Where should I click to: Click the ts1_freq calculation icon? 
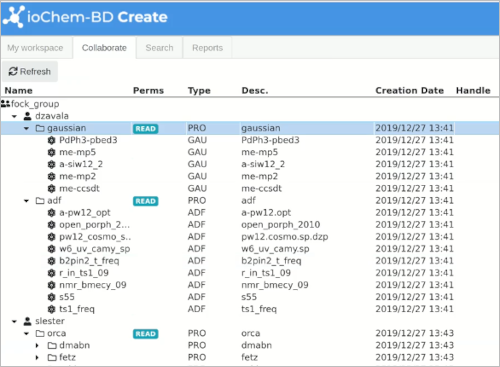[x=51, y=309]
